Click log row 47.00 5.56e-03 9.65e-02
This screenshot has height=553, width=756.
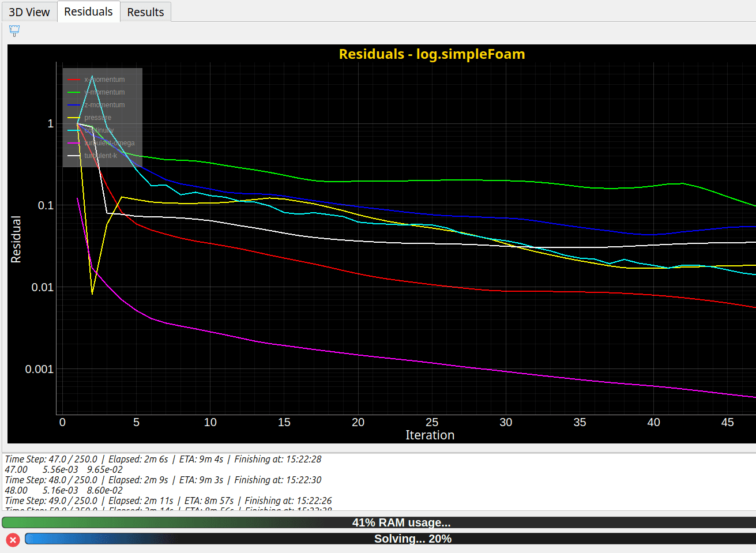[x=63, y=469]
